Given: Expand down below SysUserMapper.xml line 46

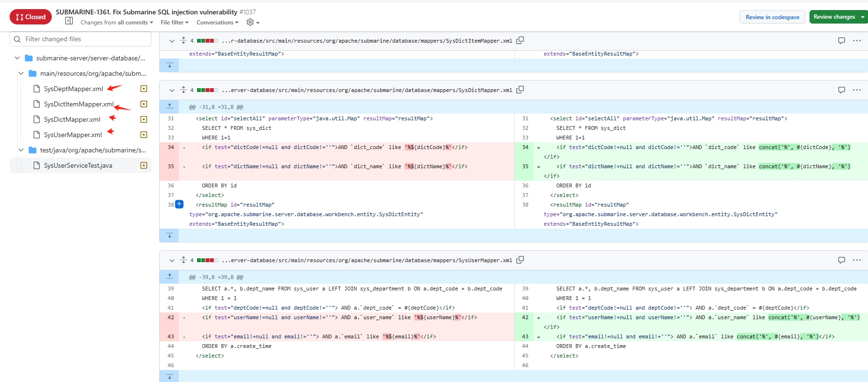Looking at the screenshot, I should 169,376.
